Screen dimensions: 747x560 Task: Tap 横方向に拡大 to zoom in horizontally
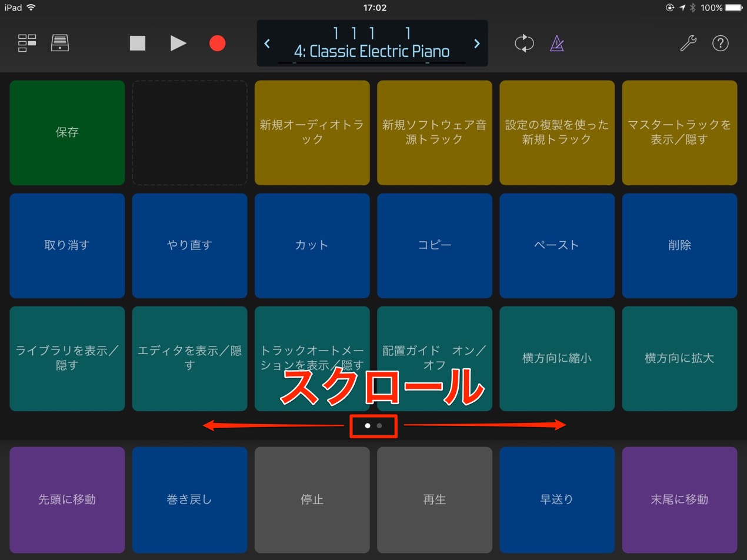tap(679, 358)
